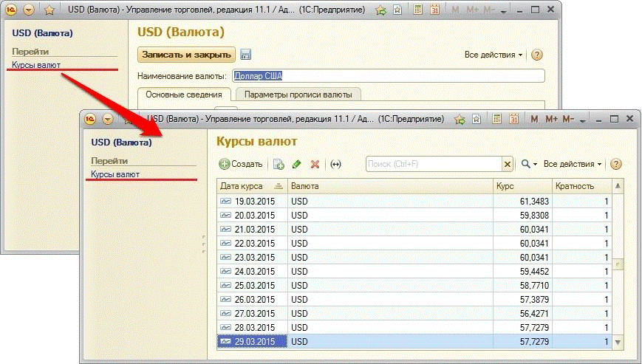Click the Наименование валюты field with Доллар США
This screenshot has height=364, width=642.
click(x=389, y=75)
